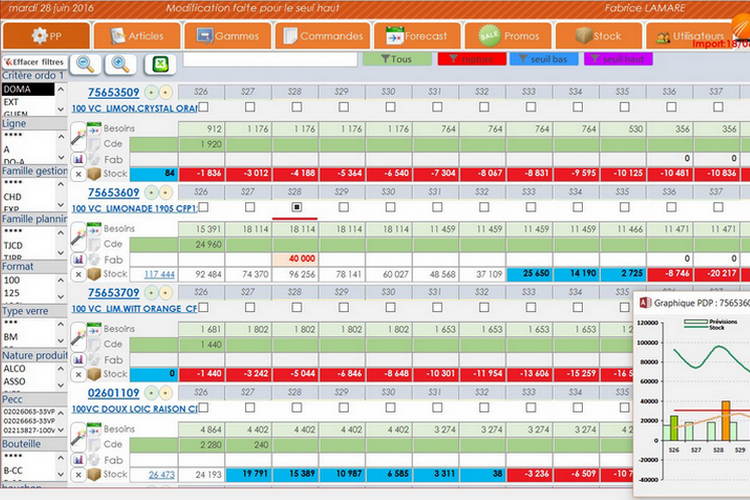
Task: Check the S26 checkbox for article 75653509
Action: point(201,107)
